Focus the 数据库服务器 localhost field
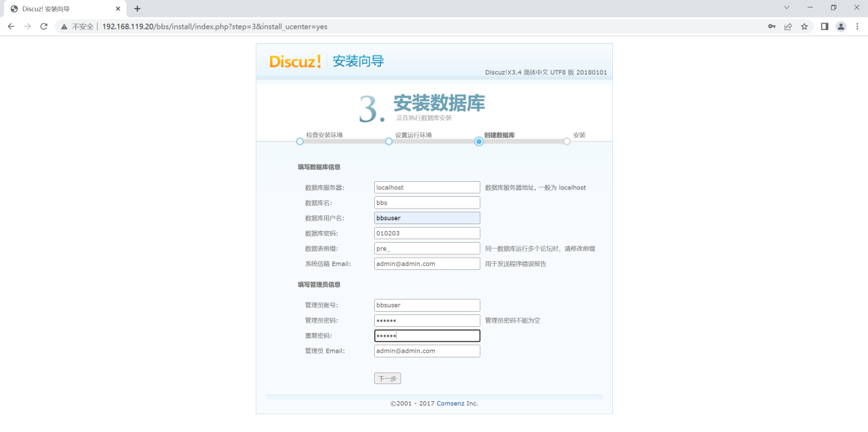The width and height of the screenshot is (868, 432). coord(427,187)
